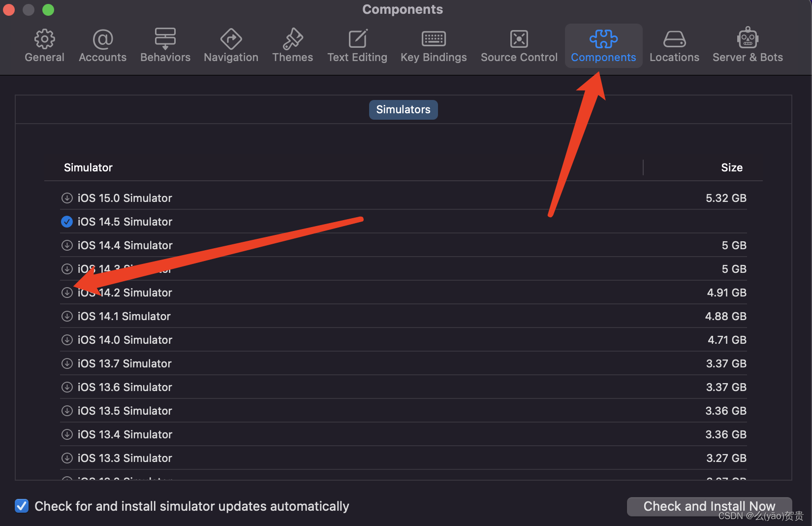
Task: Download the iOS 14.4 Simulator
Action: [67, 245]
